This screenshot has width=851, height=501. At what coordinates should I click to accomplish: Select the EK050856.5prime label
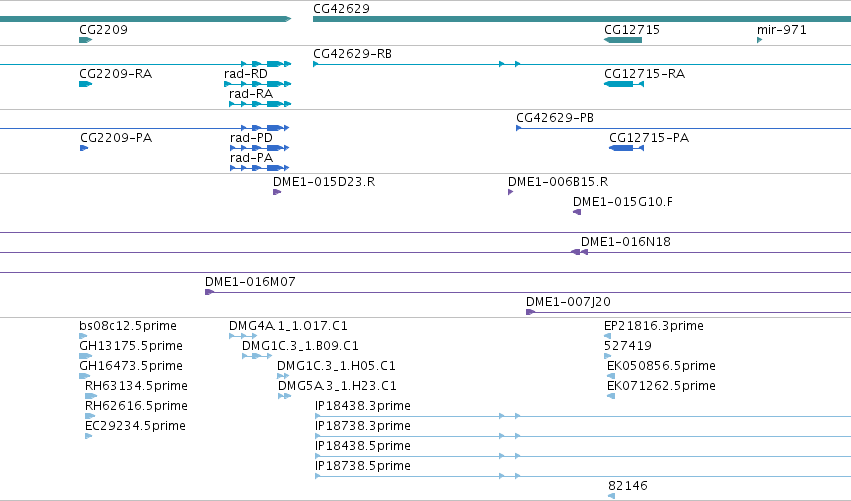661,366
